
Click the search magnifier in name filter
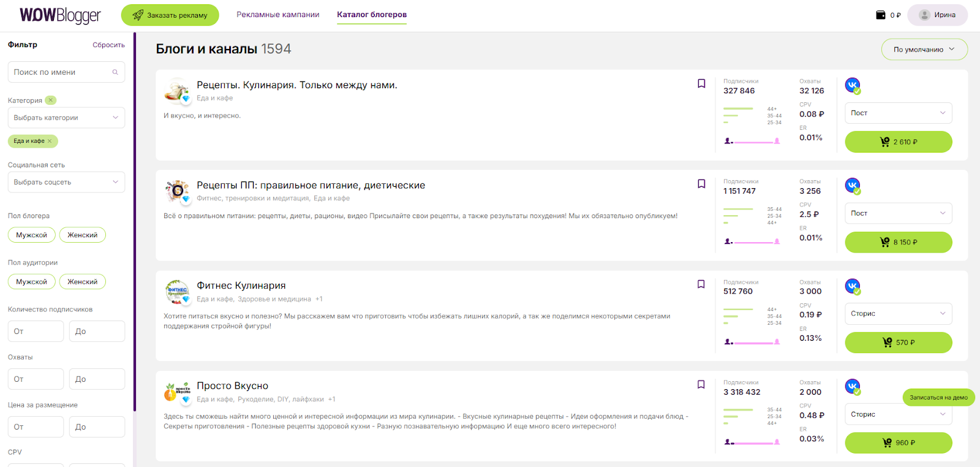(x=115, y=72)
